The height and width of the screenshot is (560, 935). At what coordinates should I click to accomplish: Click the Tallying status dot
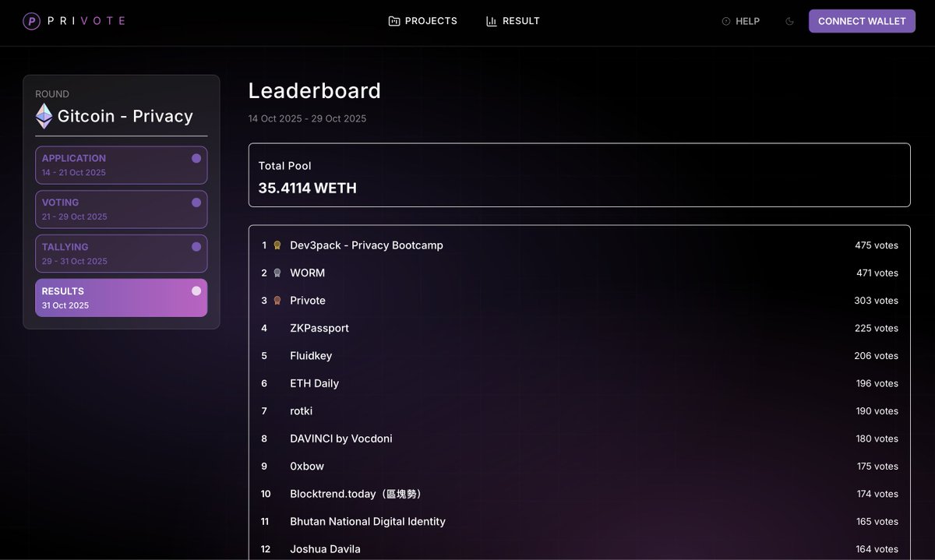[196, 246]
